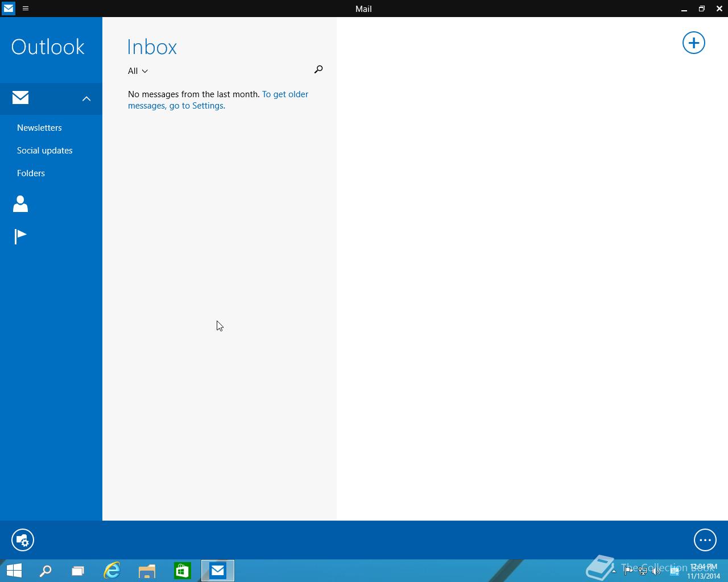Open File Explorer from taskbar
728x582 pixels.
pyautogui.click(x=147, y=571)
